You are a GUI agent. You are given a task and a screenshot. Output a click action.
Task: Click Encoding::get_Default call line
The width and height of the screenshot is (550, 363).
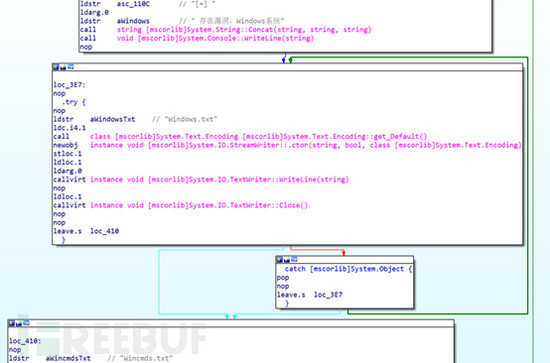[240, 136]
